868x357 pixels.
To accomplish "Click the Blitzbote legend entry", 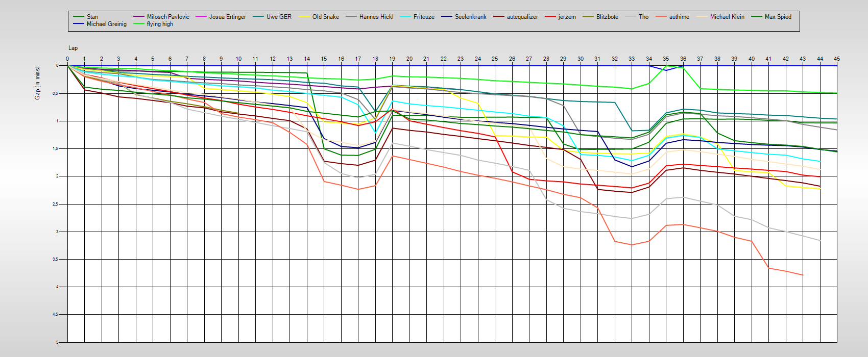I will click(607, 17).
